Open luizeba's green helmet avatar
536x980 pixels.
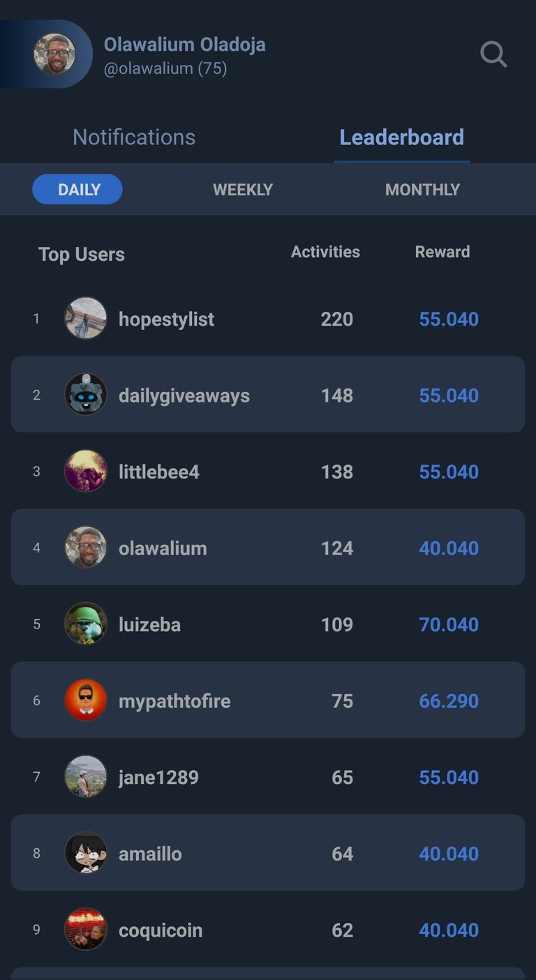coord(86,624)
